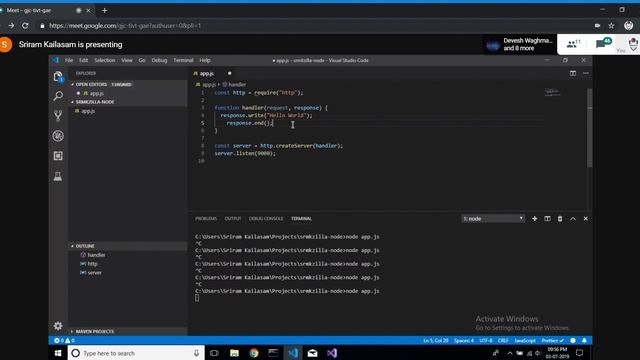This screenshot has width=640, height=360.
Task: Open the Mail app from taskbar
Action: click(x=313, y=353)
